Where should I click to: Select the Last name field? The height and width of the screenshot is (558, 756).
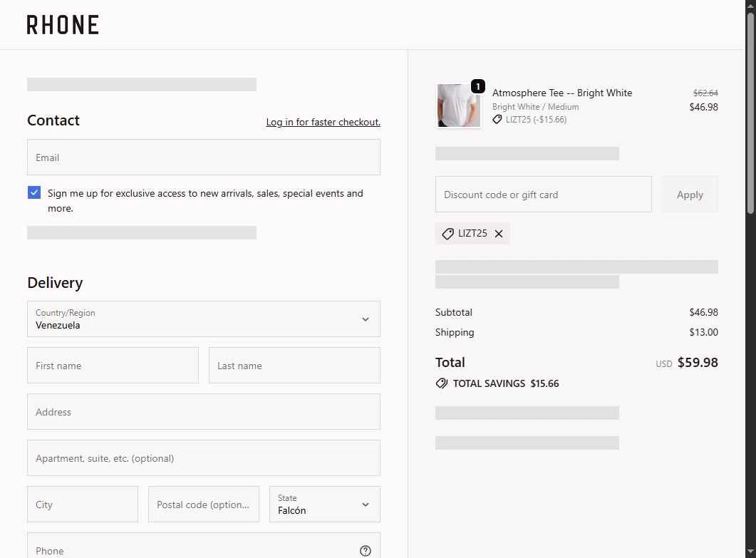pos(294,366)
